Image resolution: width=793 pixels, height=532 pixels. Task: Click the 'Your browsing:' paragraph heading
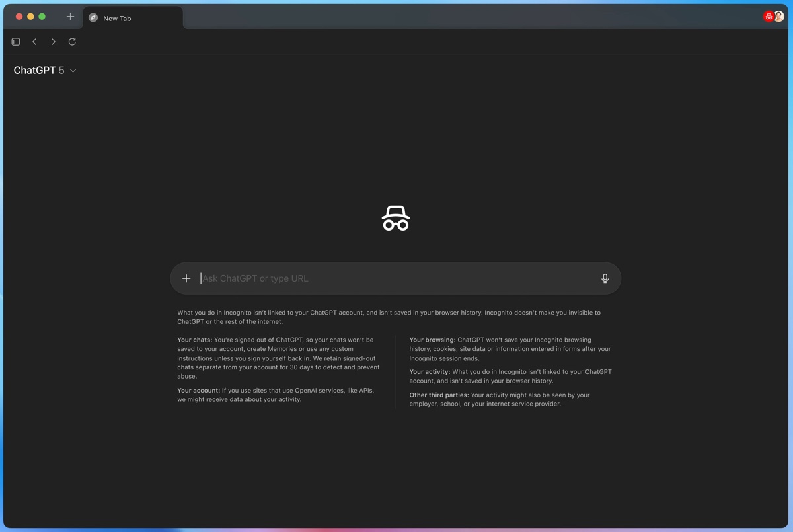click(432, 340)
